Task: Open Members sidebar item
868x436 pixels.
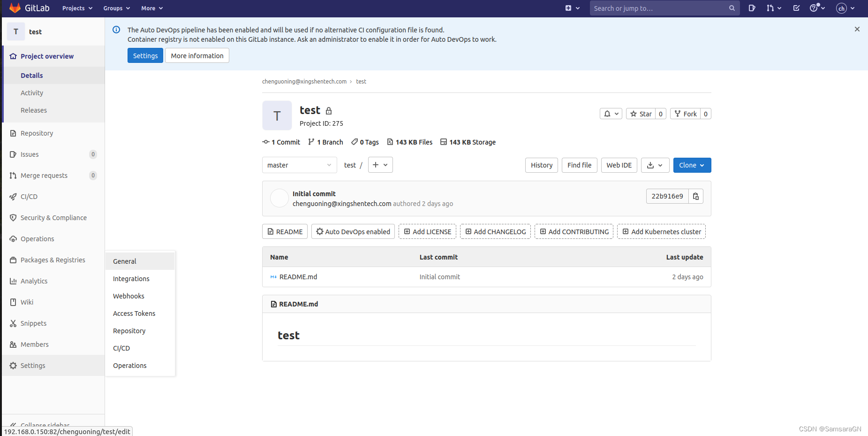Action: 53,344
